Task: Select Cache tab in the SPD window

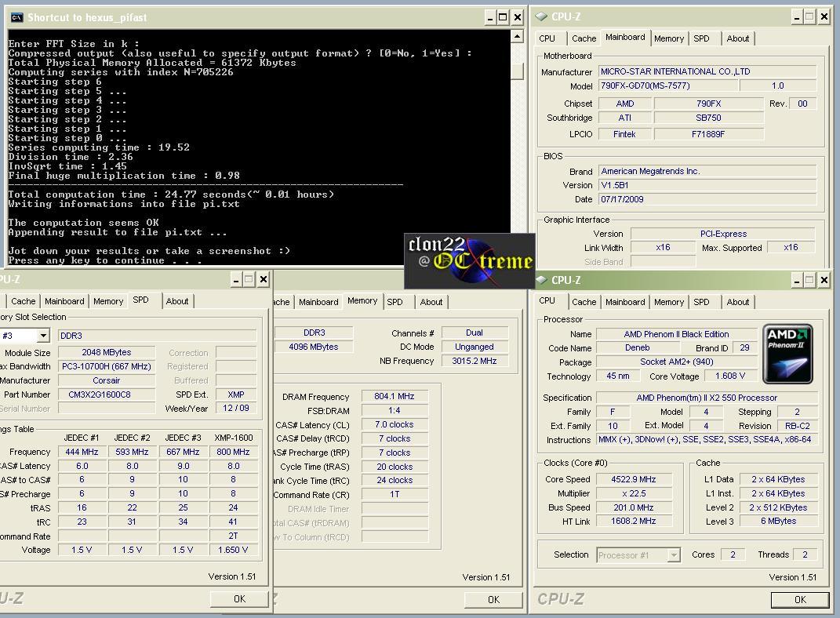Action: point(23,301)
